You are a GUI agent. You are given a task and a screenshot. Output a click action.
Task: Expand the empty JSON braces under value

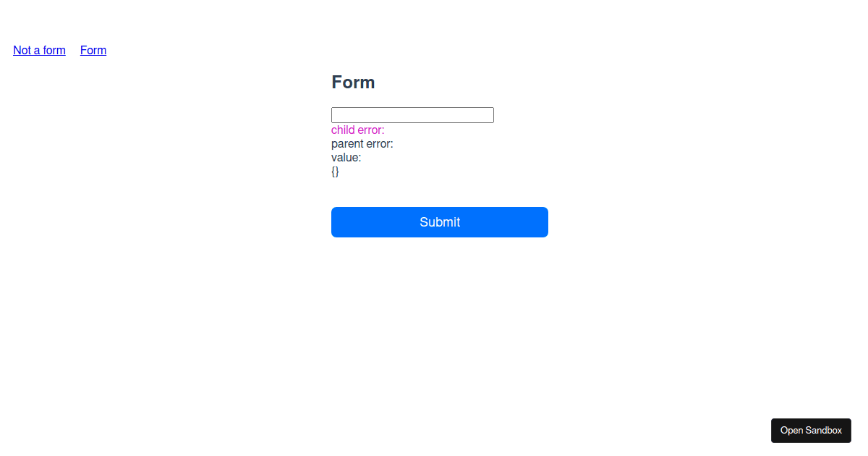coord(335,172)
